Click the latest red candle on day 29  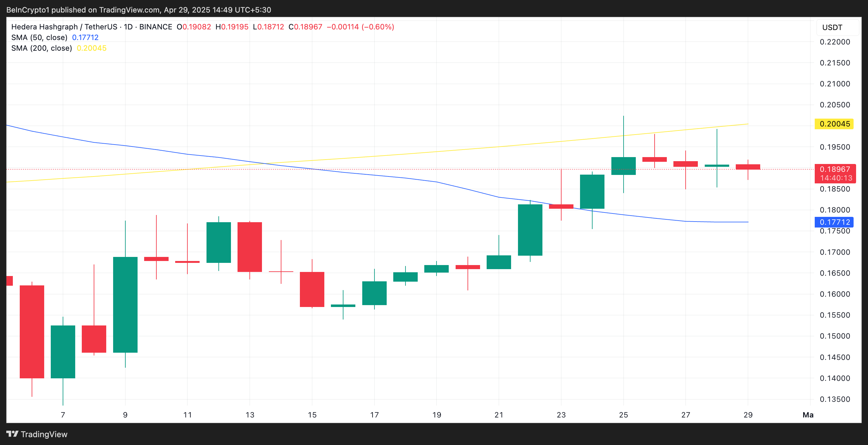click(748, 167)
